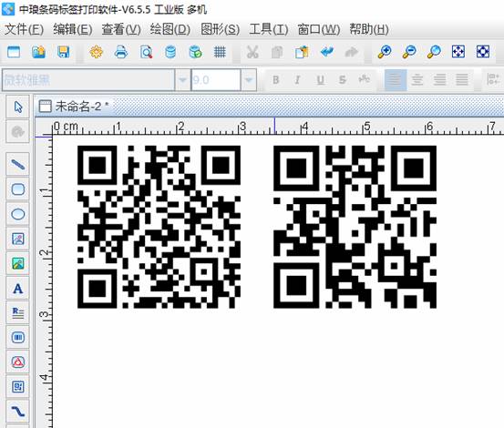The width and height of the screenshot is (504, 428).
Task: Select the arrow pointer tool
Action: (18, 107)
